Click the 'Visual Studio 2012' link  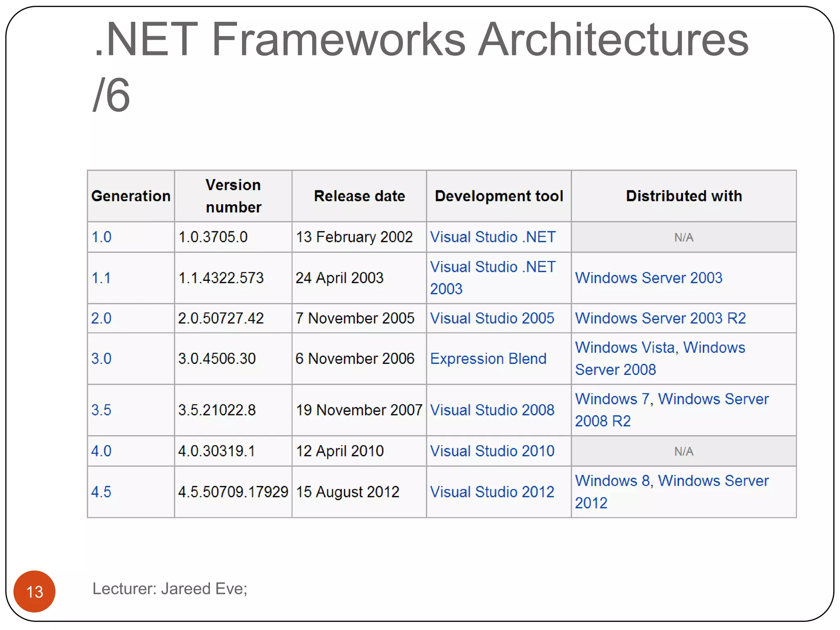point(492,492)
